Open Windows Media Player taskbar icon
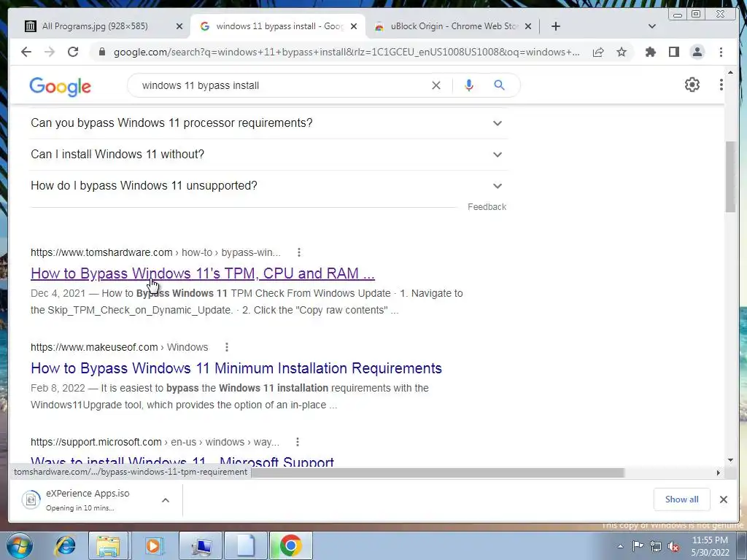 point(153,545)
